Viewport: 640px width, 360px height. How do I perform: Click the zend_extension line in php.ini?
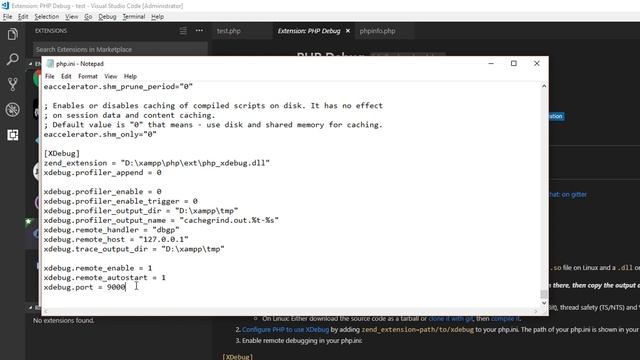[157, 163]
